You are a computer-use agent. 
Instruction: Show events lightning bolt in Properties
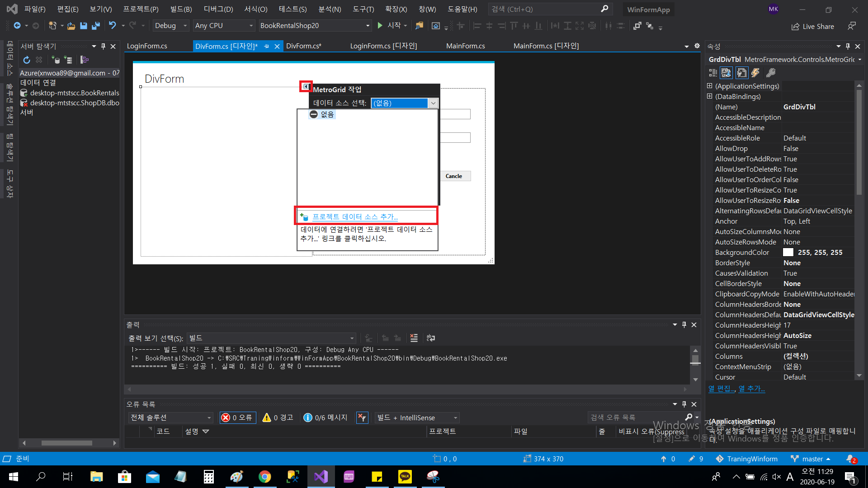point(755,73)
